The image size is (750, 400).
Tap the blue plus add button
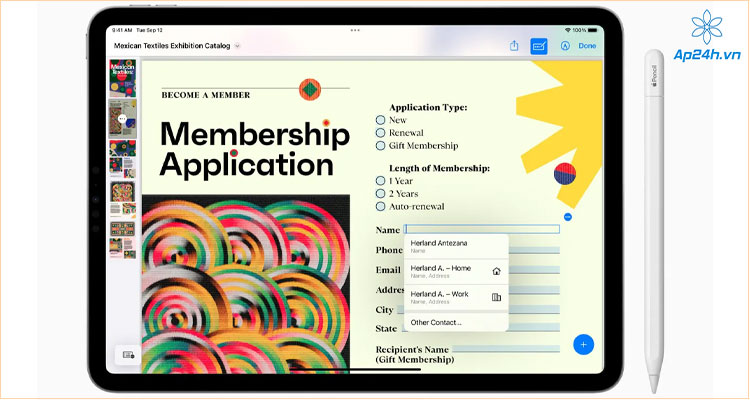coord(583,344)
